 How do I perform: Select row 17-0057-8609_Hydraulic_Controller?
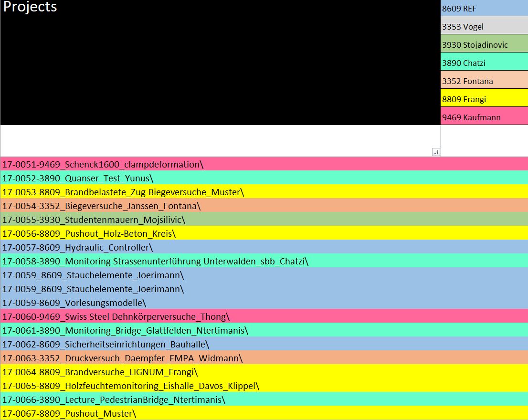coord(264,247)
